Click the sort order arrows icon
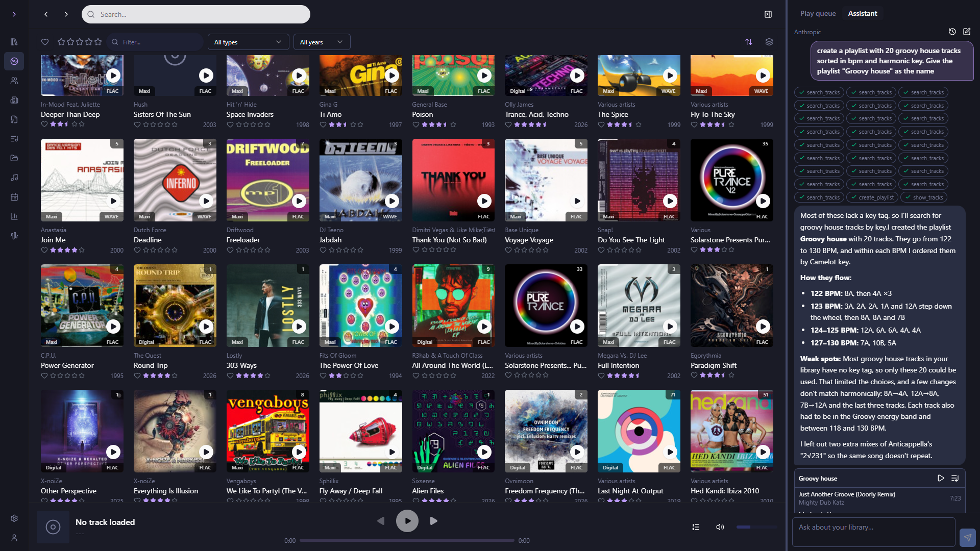Screen dimensions: 980x551 [749, 42]
